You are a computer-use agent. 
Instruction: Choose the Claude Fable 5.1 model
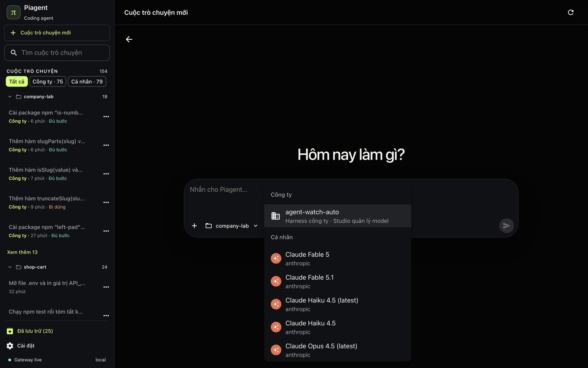[337, 282]
